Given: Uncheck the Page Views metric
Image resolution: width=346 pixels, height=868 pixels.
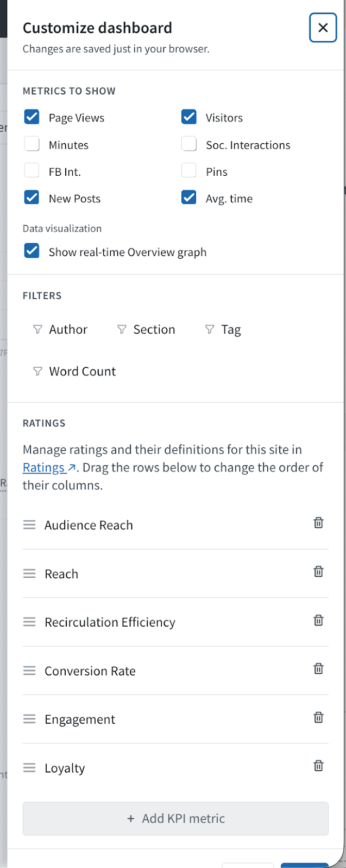Looking at the screenshot, I should click(x=32, y=117).
